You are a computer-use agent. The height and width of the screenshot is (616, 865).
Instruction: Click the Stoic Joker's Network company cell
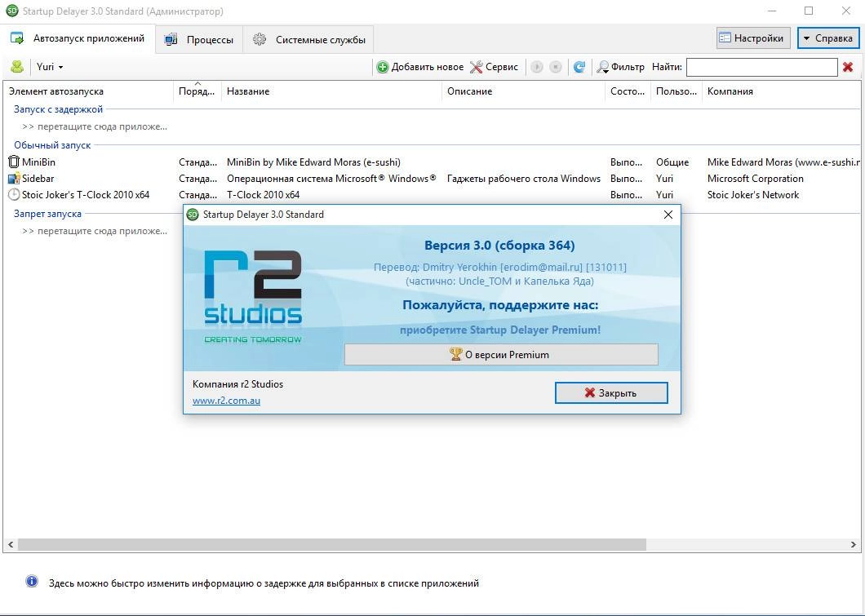coord(753,195)
